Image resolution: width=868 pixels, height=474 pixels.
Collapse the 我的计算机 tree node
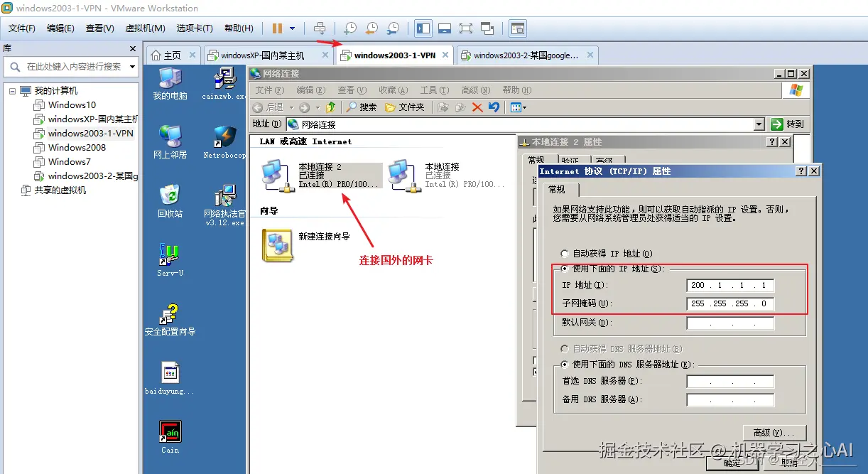[x=12, y=91]
